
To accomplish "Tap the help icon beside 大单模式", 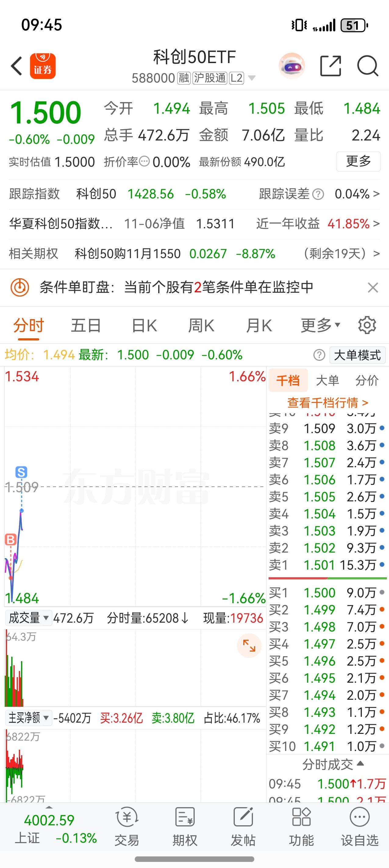I will point(319,355).
